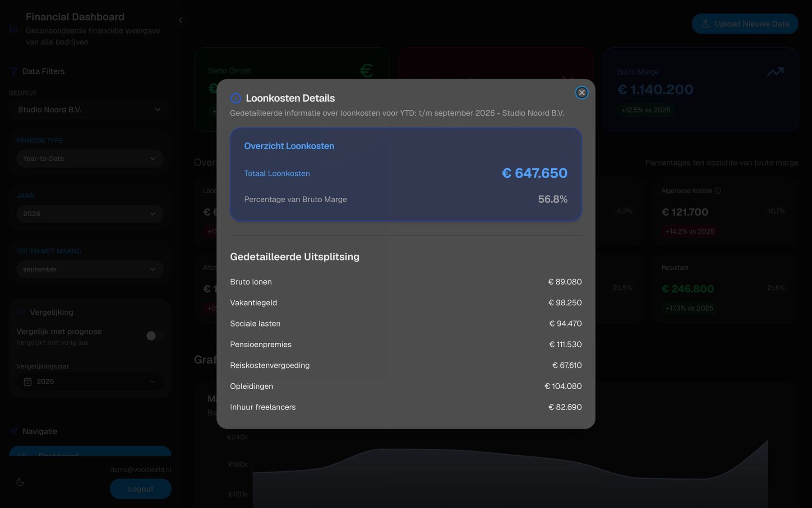Open the Dashboard navigation item
812x508 pixels.
(x=90, y=451)
